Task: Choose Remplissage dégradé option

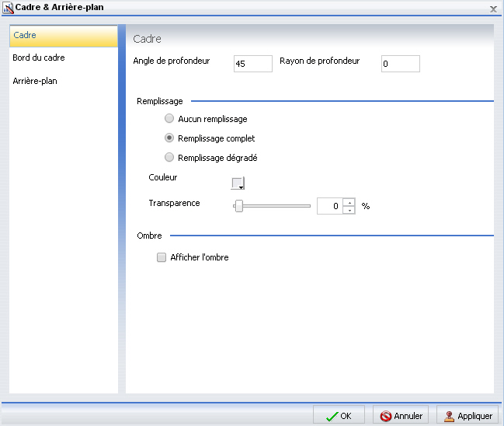Action: click(x=169, y=157)
